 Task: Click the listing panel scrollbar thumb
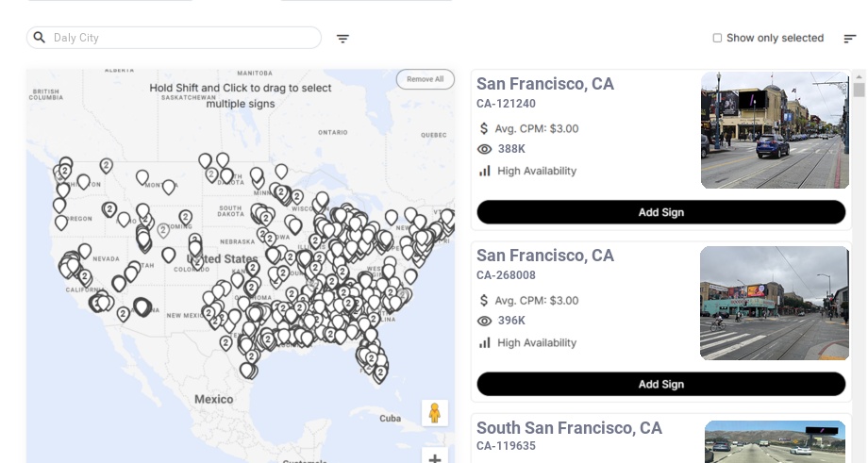pos(859,91)
